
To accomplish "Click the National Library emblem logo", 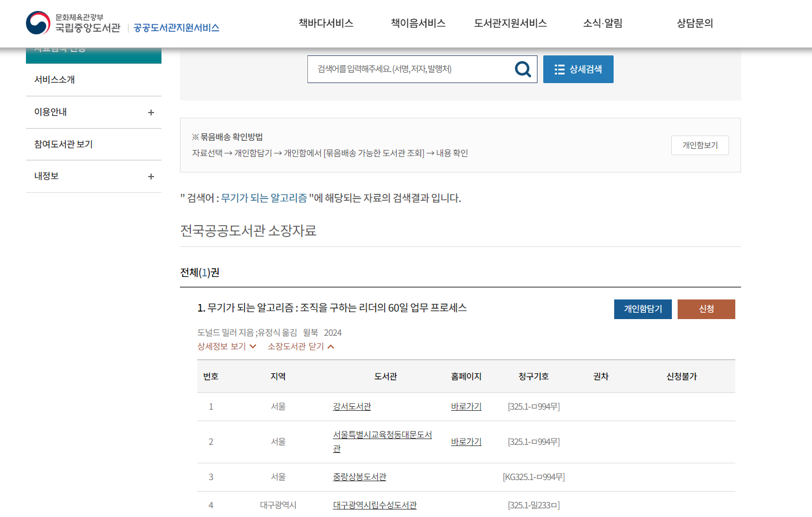I will coord(38,23).
